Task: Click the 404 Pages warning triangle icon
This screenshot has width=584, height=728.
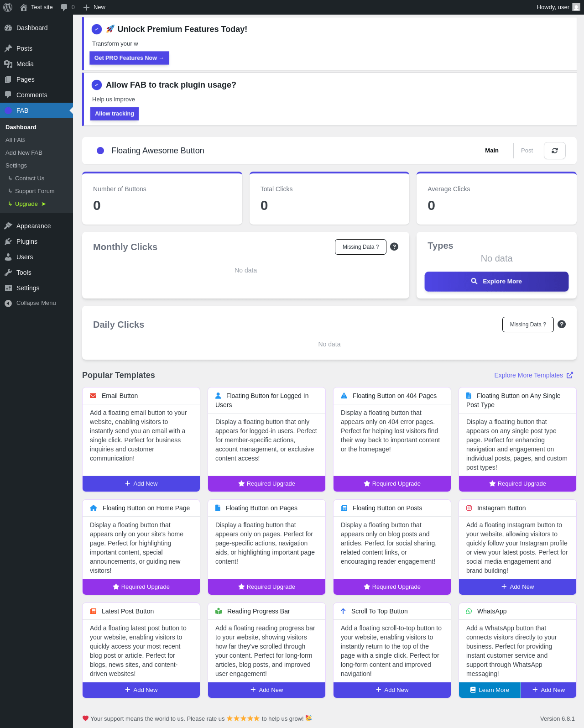Action: coord(344,396)
